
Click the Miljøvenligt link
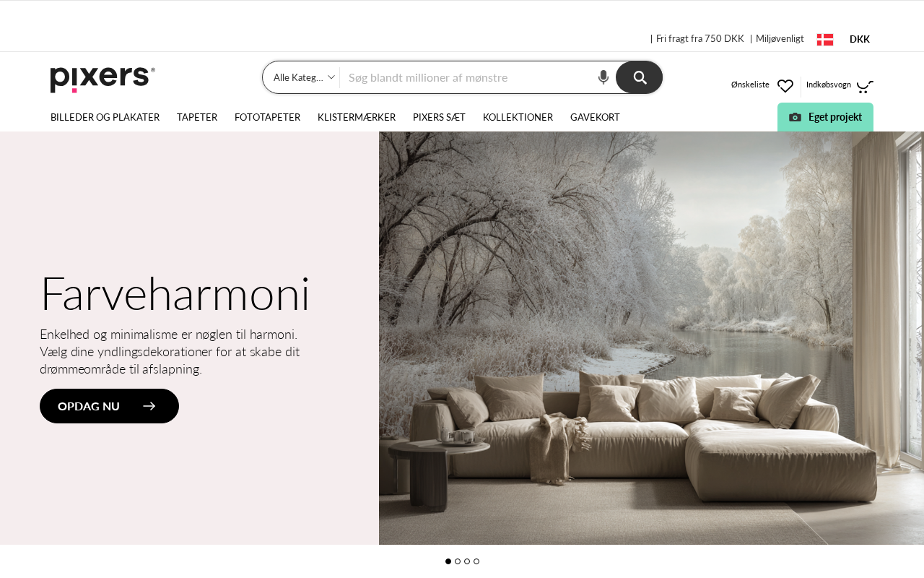click(780, 38)
